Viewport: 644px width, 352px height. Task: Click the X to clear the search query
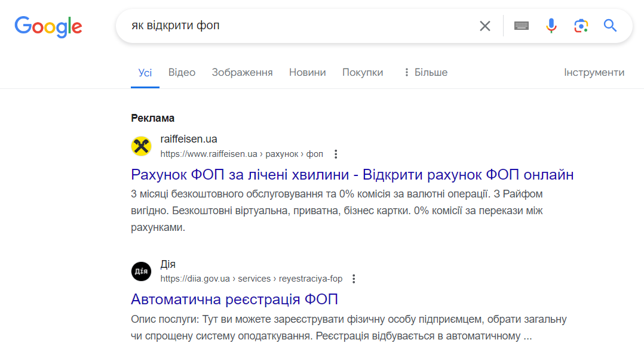(484, 26)
